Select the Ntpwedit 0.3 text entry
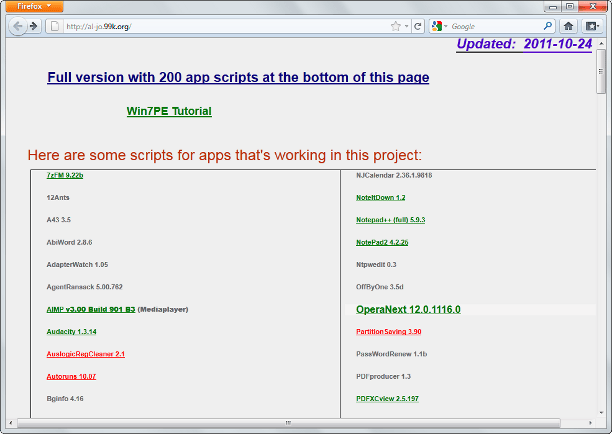 click(x=376, y=265)
